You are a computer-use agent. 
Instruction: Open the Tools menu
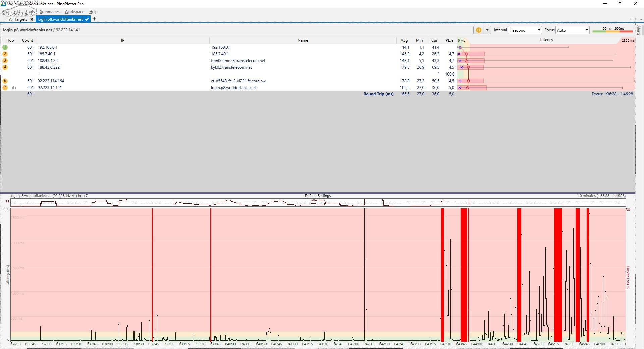point(30,12)
